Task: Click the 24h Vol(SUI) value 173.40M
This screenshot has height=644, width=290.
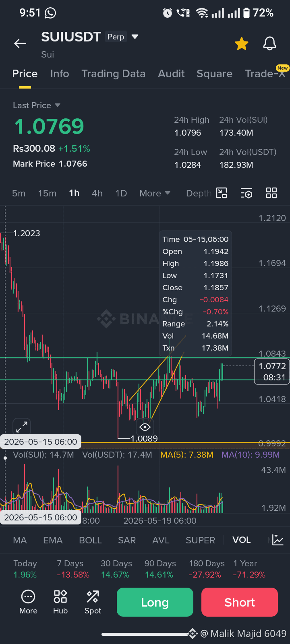Action: pyautogui.click(x=236, y=133)
